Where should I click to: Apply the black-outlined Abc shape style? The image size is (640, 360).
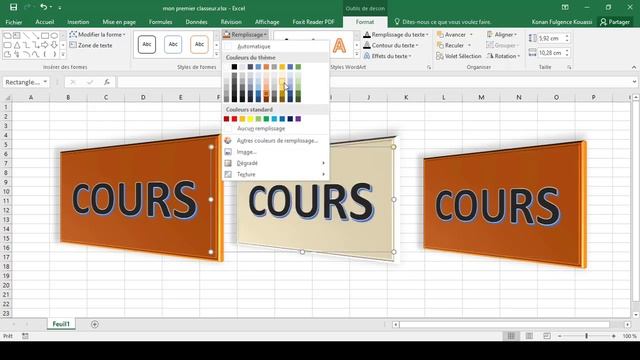coord(147,44)
